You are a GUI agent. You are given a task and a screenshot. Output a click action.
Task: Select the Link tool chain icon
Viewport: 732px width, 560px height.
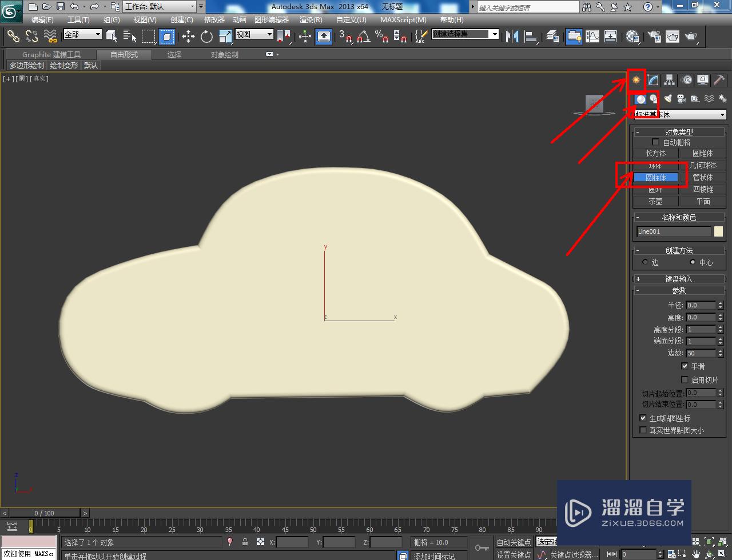(x=13, y=37)
